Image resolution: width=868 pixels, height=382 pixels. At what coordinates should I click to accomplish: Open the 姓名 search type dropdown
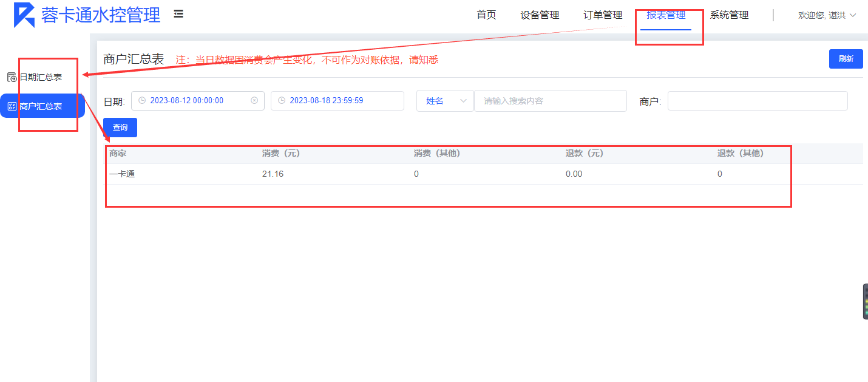(x=445, y=101)
